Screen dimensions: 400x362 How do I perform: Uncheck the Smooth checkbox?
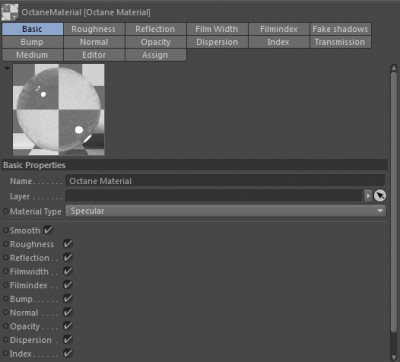48,230
